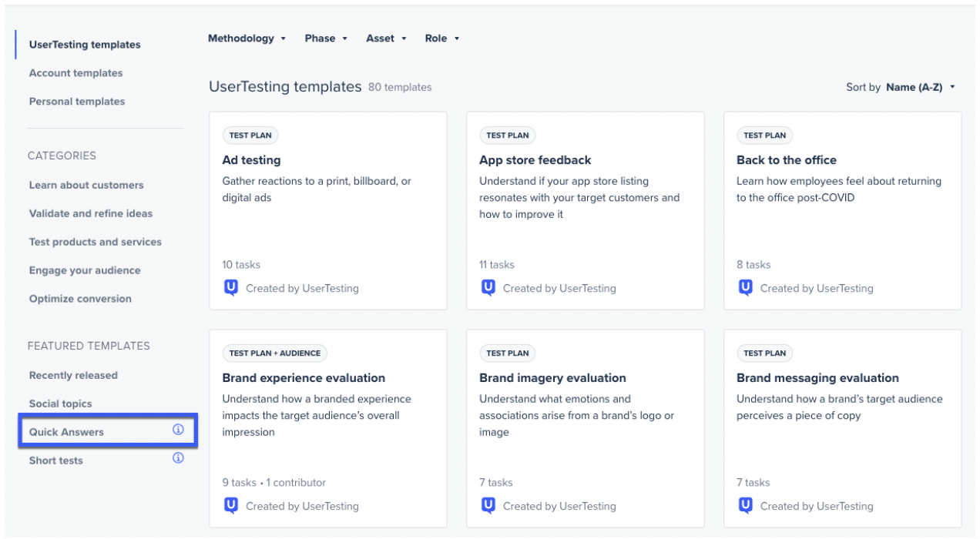Open the Engage your audience category
Image resolution: width=980 pixels, height=539 pixels.
[85, 270]
